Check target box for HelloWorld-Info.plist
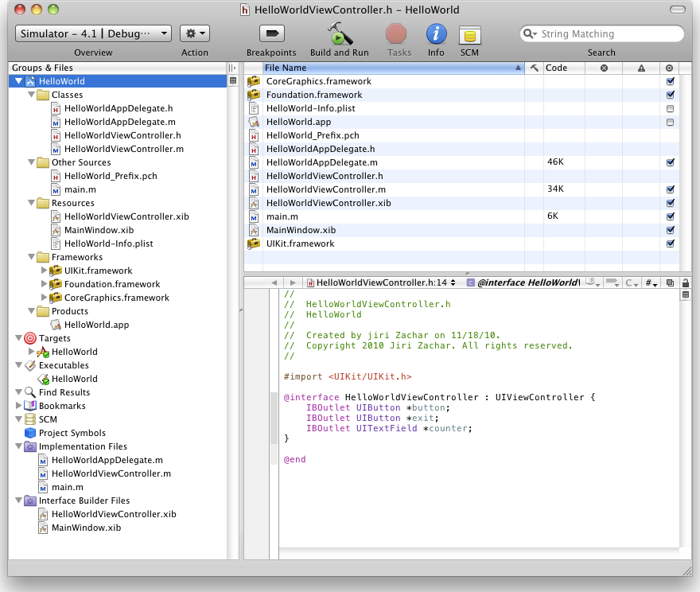This screenshot has height=592, width=700. point(670,108)
